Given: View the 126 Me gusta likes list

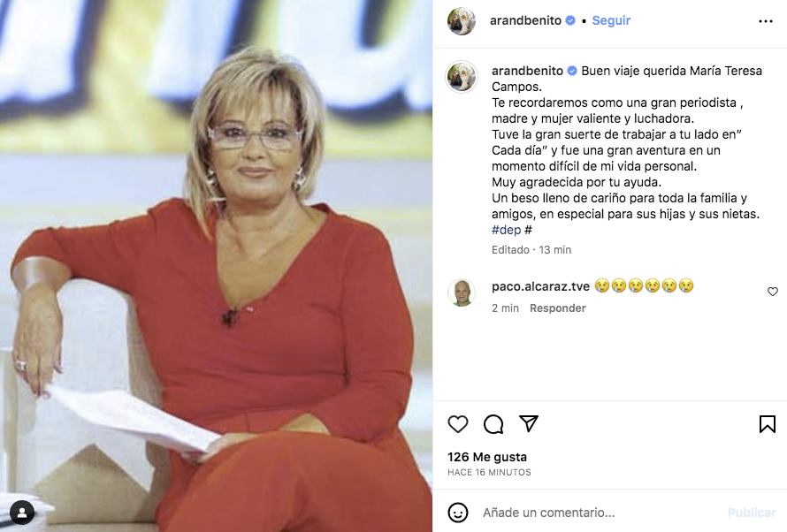Looking at the screenshot, I should pos(487,457).
